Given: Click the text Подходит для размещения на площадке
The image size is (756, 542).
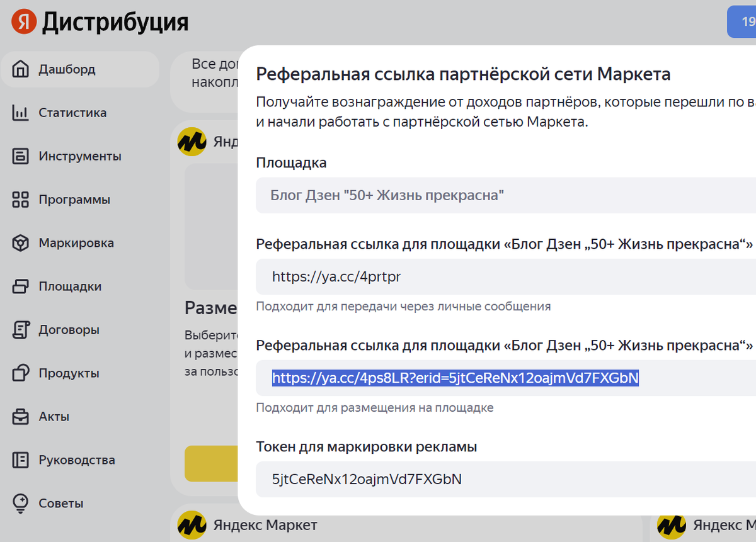Looking at the screenshot, I should (x=375, y=408).
